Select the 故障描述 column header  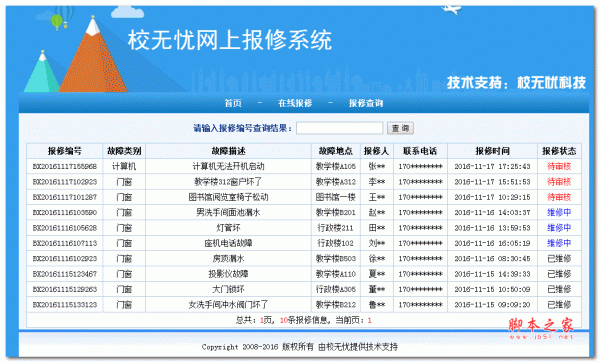[x=228, y=151]
